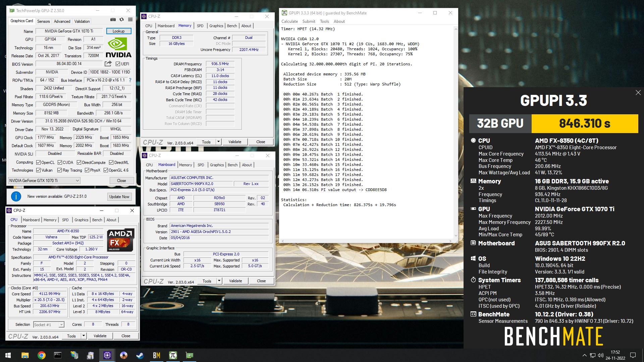Click the Update Now button
644x362 pixels.
(119, 197)
